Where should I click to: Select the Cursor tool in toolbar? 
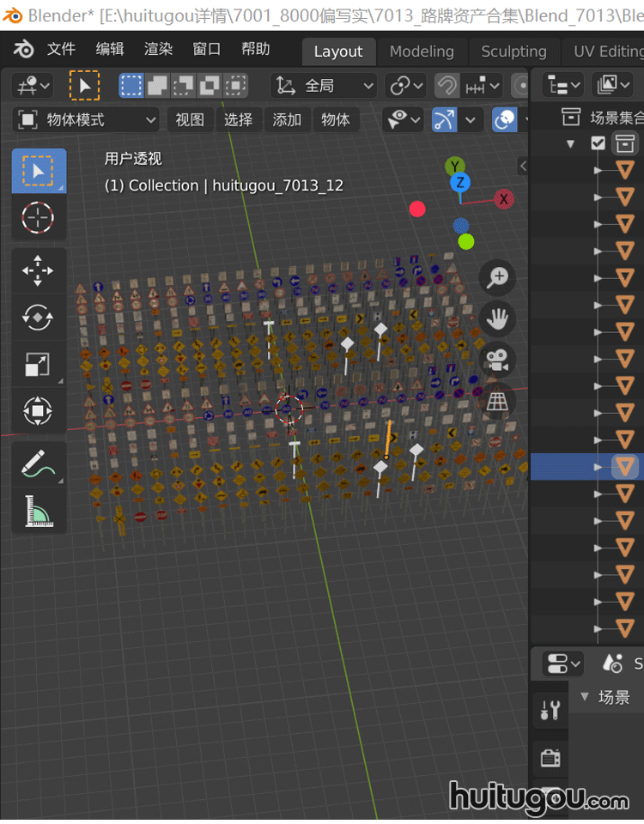click(38, 218)
